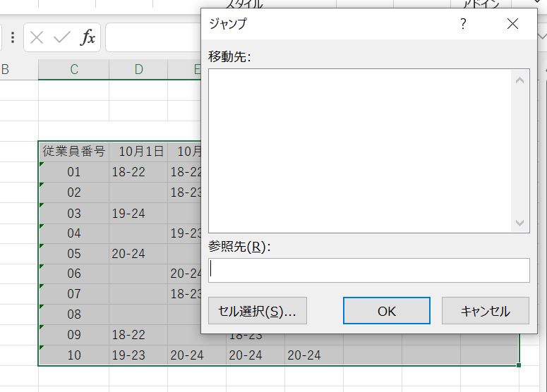Click inside the empty 移動先 list box
The image size is (547, 392).
click(360, 151)
